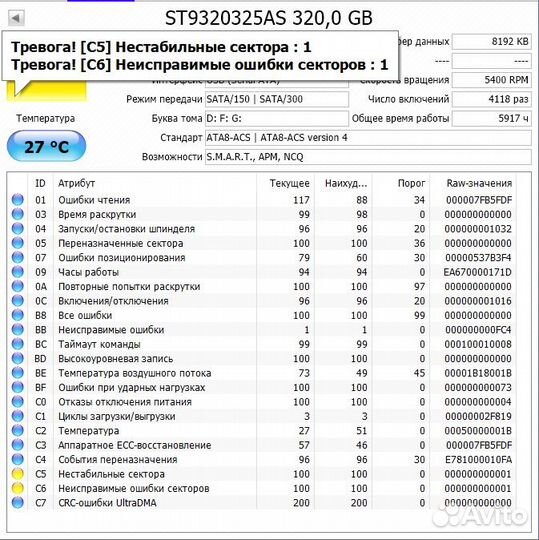Click status icon for 0A Повторные попытки раскрутки
The image size is (539, 540).
pyautogui.click(x=18, y=286)
